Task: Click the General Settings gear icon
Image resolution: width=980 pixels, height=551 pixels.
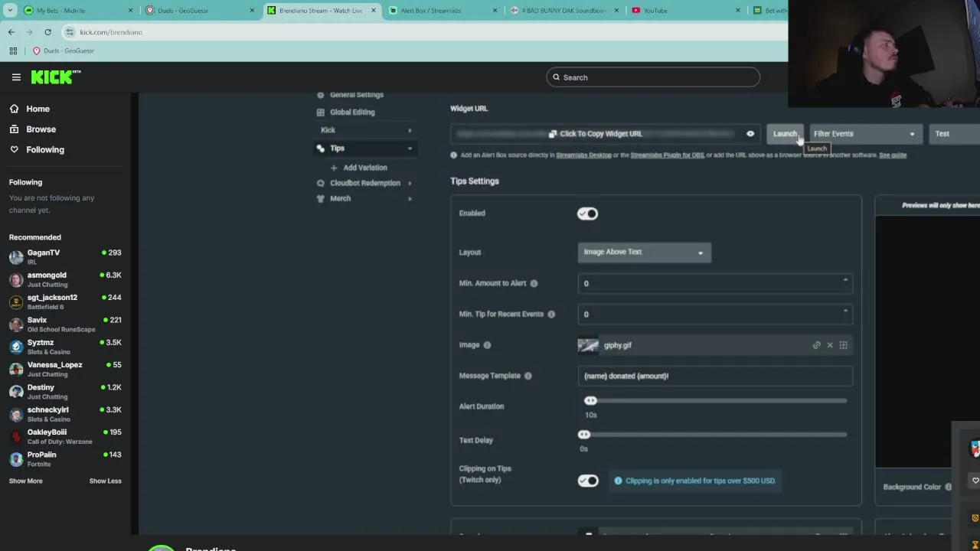Action: (x=320, y=95)
